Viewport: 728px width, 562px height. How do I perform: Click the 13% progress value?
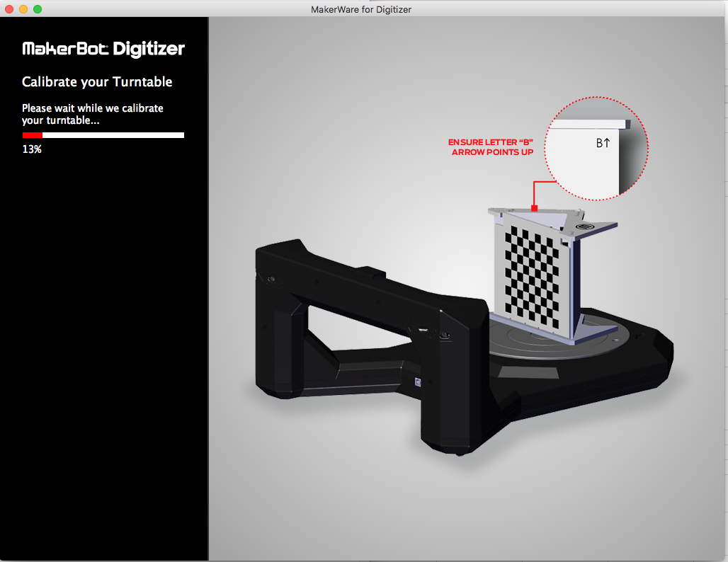click(32, 149)
